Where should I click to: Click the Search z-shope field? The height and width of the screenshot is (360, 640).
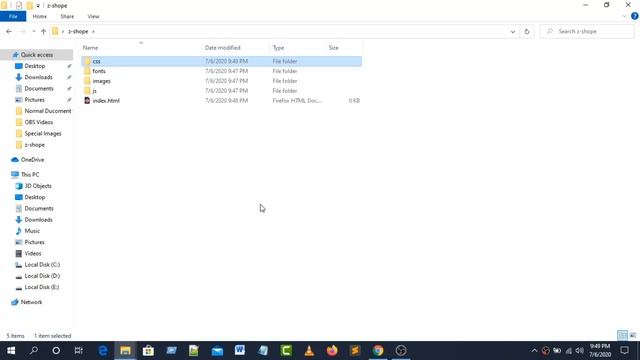(587, 31)
